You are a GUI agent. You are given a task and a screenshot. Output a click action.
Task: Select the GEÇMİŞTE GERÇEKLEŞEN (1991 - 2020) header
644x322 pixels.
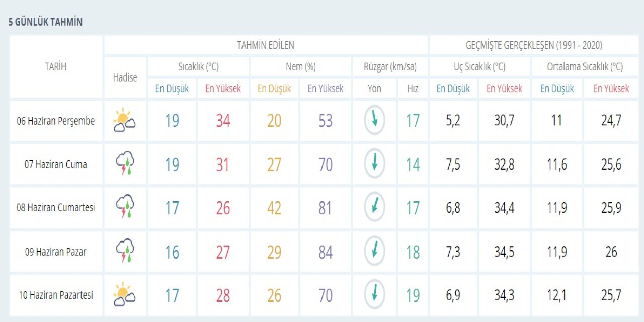534,45
